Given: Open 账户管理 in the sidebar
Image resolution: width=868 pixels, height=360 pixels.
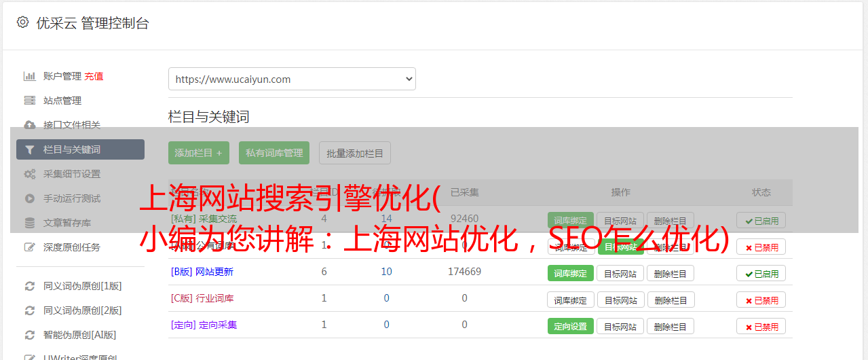Looking at the screenshot, I should [x=62, y=76].
